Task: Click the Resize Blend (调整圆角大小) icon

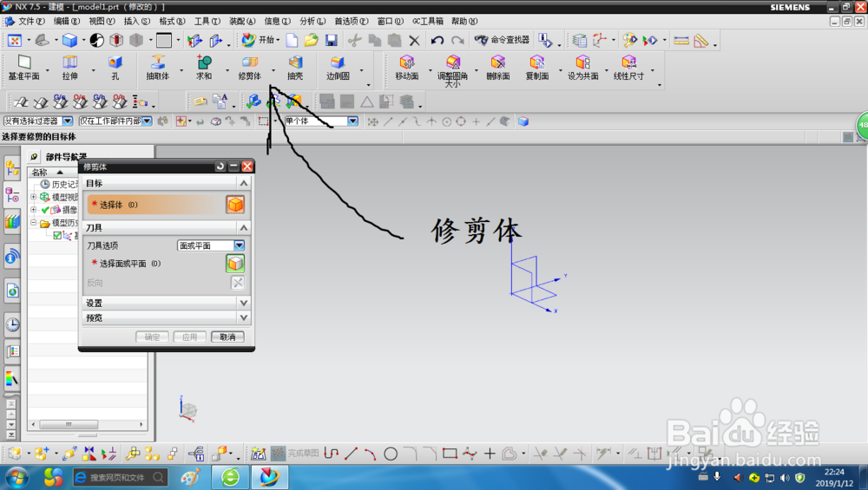Action: tap(453, 70)
